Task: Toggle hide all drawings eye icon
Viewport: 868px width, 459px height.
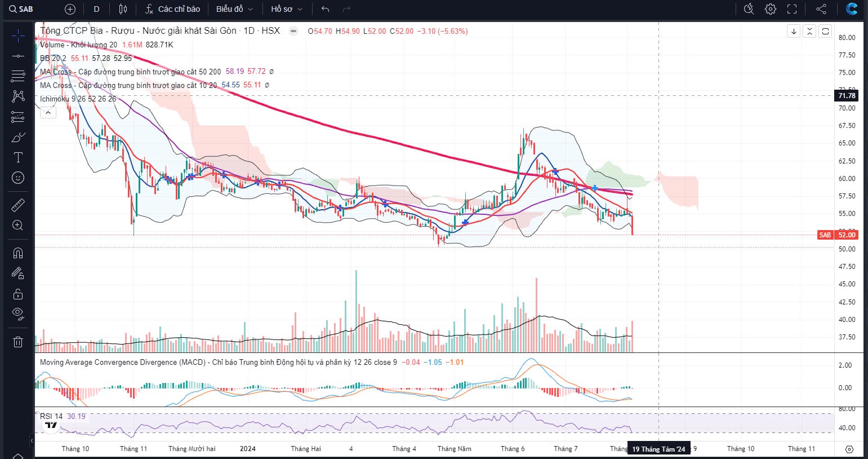Action: coord(18,314)
